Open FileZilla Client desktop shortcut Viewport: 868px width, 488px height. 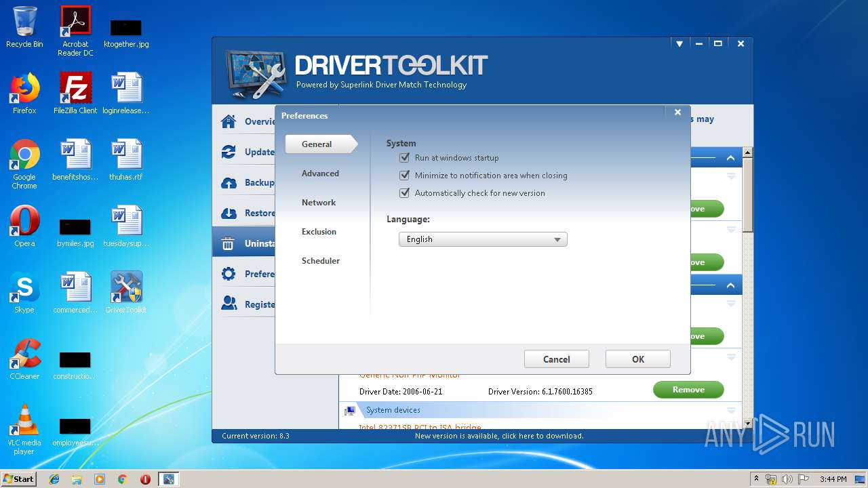point(75,94)
